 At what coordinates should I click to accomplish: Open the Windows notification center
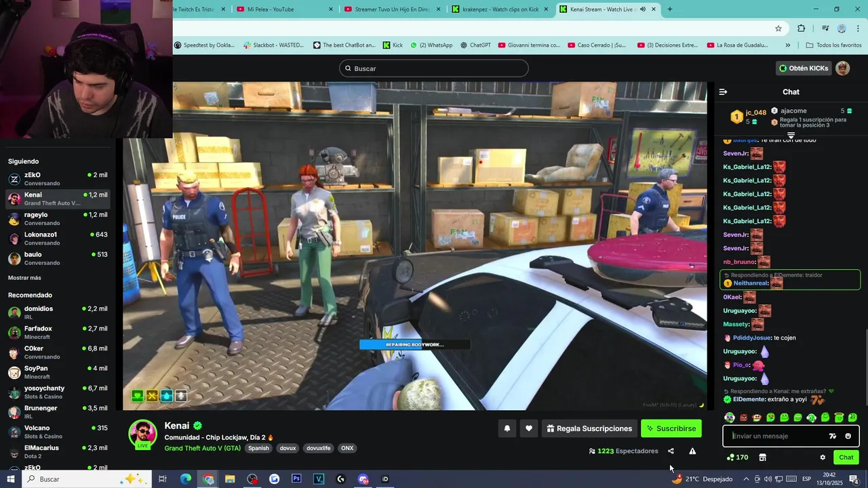(x=854, y=479)
